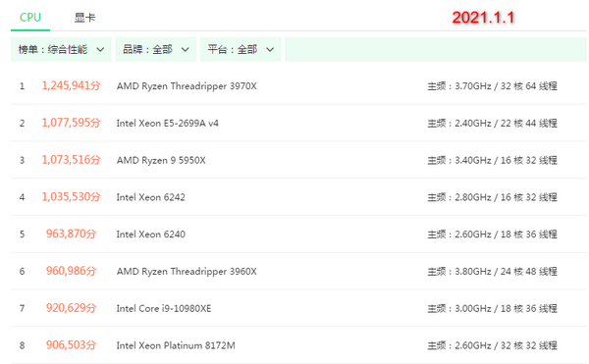The width and height of the screenshot is (589, 364).
Task: Click the score 963,870分
Action: [71, 234]
